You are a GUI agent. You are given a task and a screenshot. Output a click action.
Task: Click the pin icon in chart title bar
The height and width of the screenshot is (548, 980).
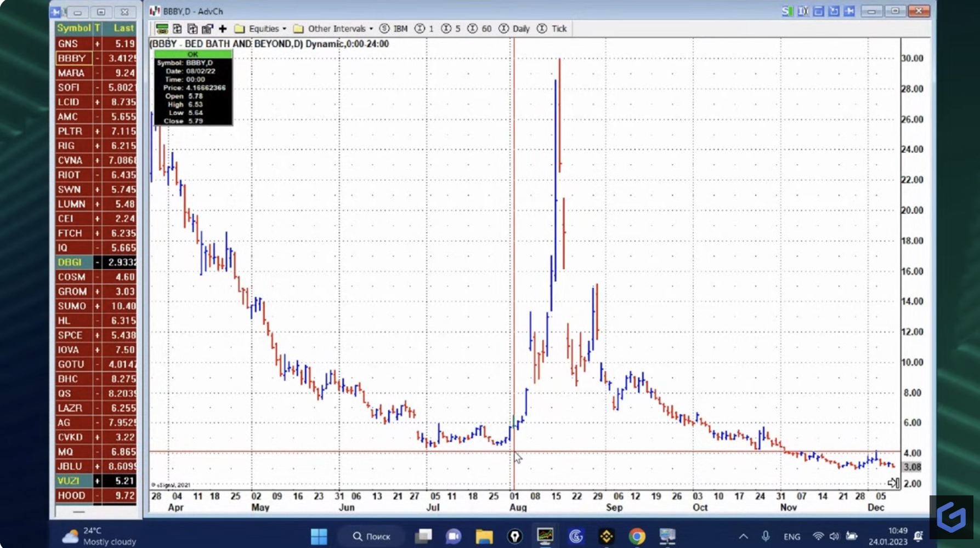pos(849,11)
